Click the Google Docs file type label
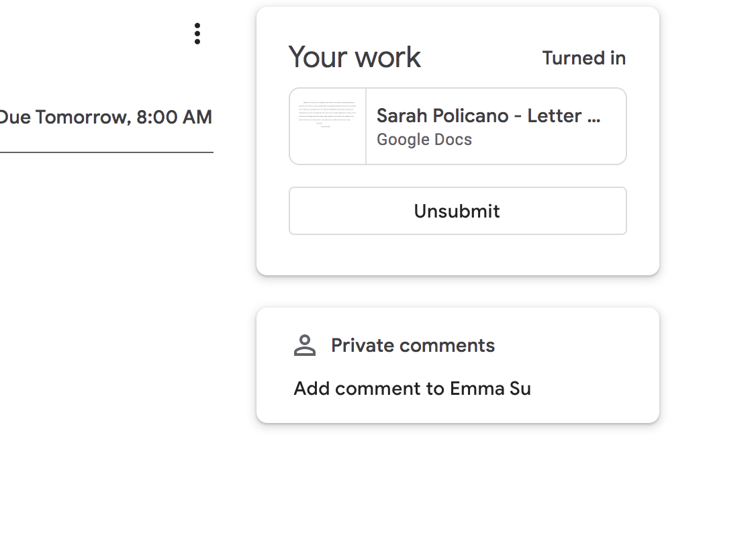Image resolution: width=752 pixels, height=560 pixels. pyautogui.click(x=424, y=140)
